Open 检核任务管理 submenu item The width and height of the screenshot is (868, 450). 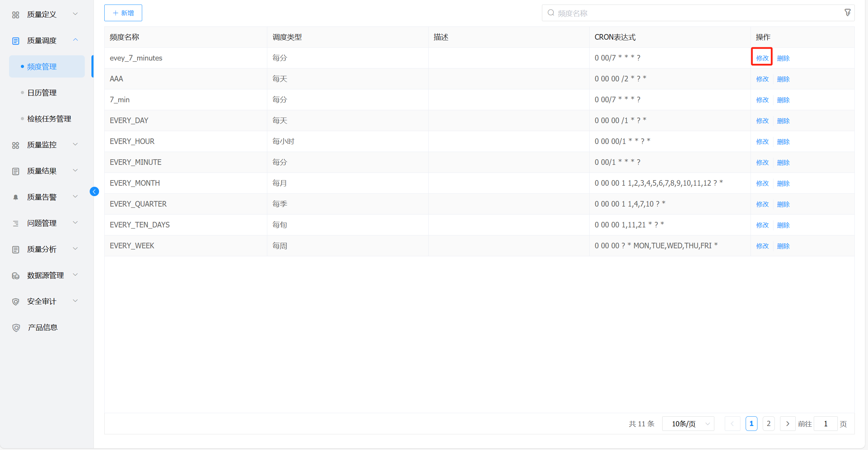tap(49, 119)
